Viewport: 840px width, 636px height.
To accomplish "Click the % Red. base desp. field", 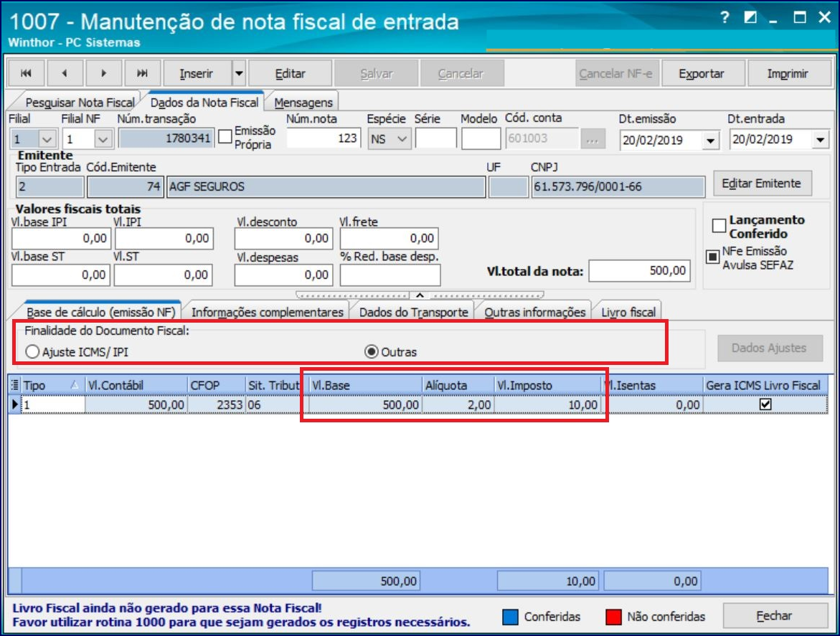I will [390, 275].
